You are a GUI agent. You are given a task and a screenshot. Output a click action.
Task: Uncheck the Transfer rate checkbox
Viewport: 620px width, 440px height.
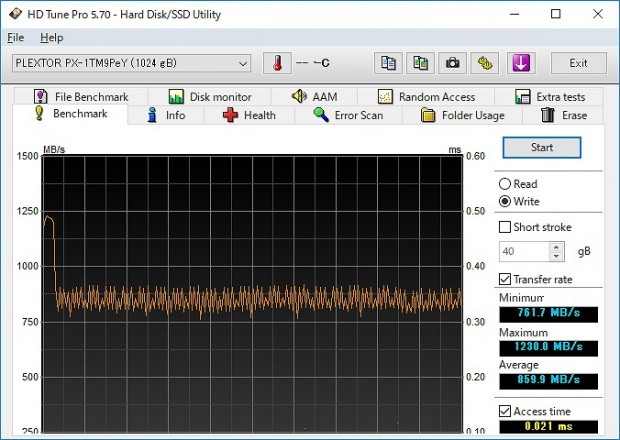pos(505,279)
